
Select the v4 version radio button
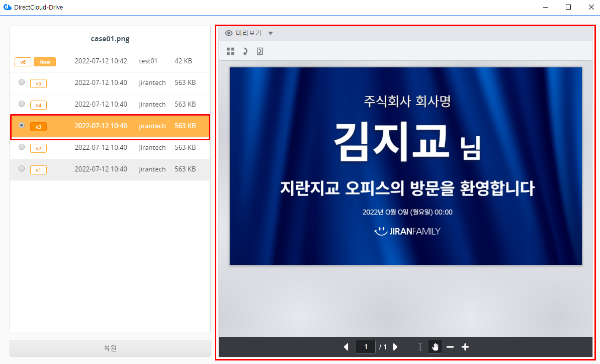click(21, 104)
